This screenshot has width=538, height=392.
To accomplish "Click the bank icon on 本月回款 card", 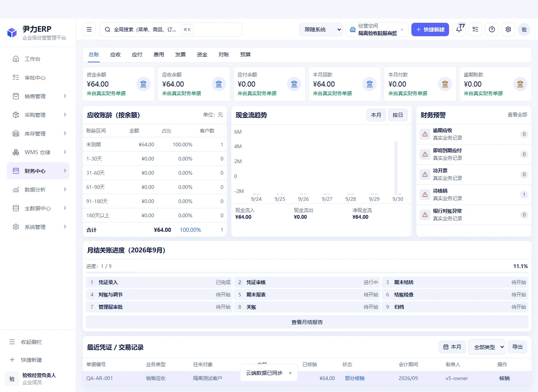I will [370, 84].
